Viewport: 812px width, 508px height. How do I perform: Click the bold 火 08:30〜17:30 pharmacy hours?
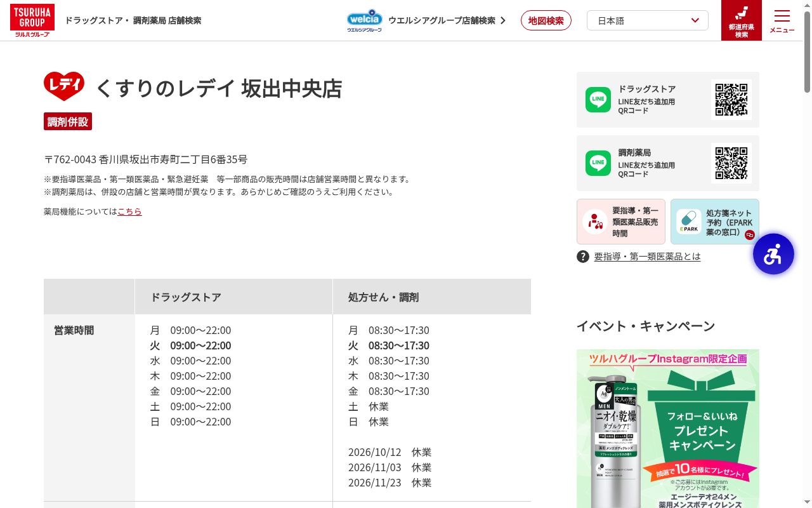click(x=389, y=345)
